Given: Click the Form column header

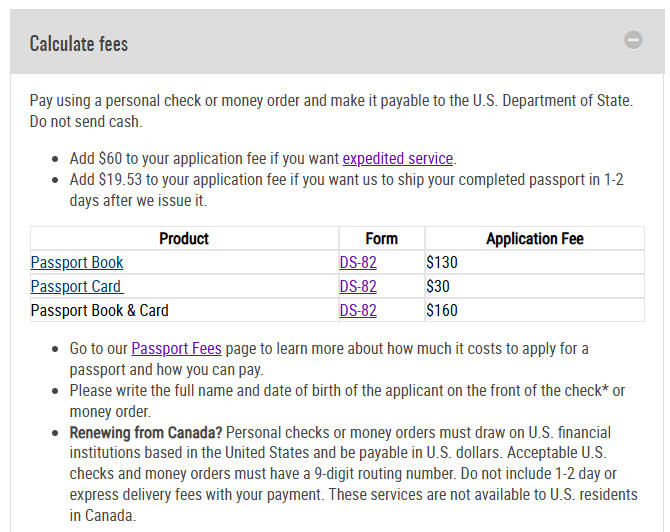Looking at the screenshot, I should 382,238.
